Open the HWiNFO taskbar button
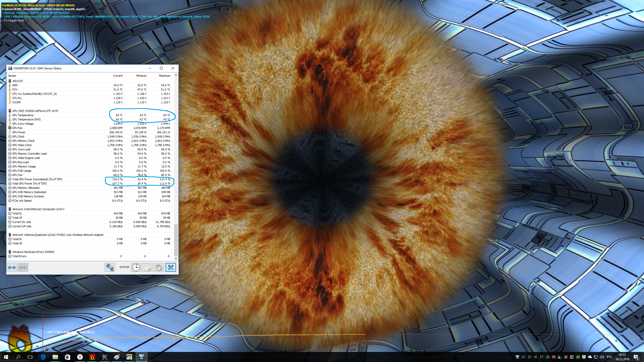This screenshot has width=644, height=362. (x=141, y=357)
